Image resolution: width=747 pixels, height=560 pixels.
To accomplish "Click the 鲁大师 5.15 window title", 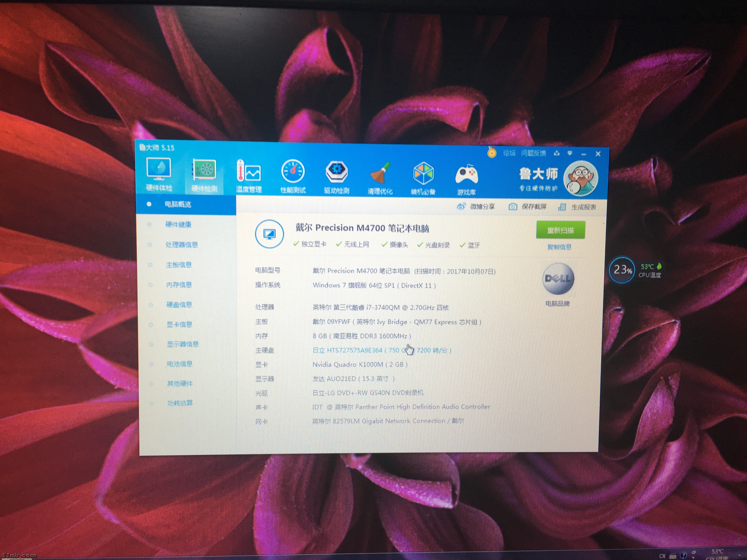I will click(157, 148).
